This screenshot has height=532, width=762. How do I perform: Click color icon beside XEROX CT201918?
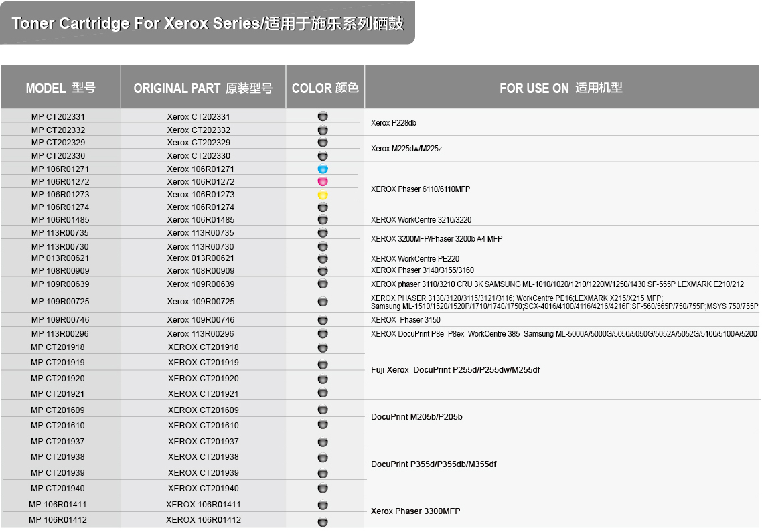(323, 348)
